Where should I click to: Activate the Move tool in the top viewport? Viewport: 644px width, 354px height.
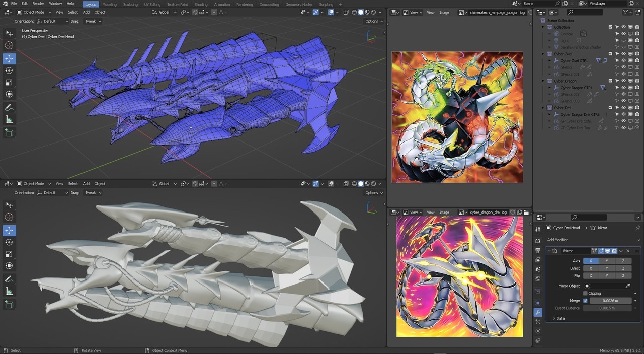tap(9, 58)
